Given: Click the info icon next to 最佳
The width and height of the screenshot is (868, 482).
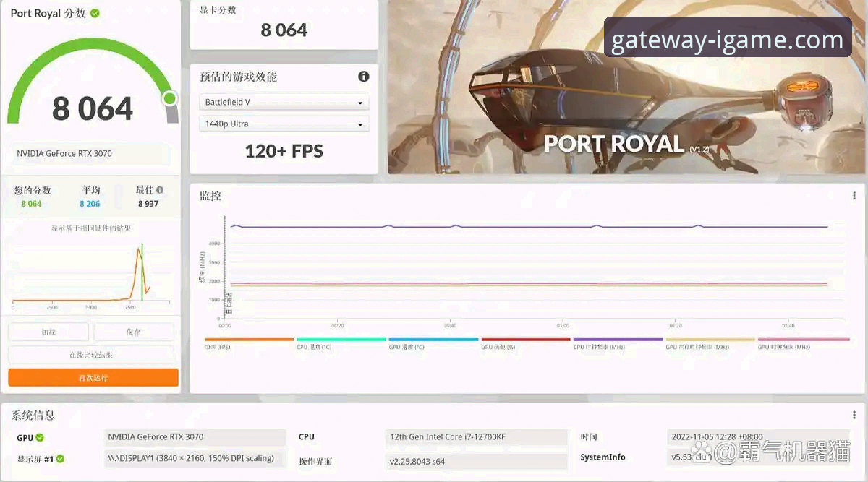Looking at the screenshot, I should (x=160, y=190).
